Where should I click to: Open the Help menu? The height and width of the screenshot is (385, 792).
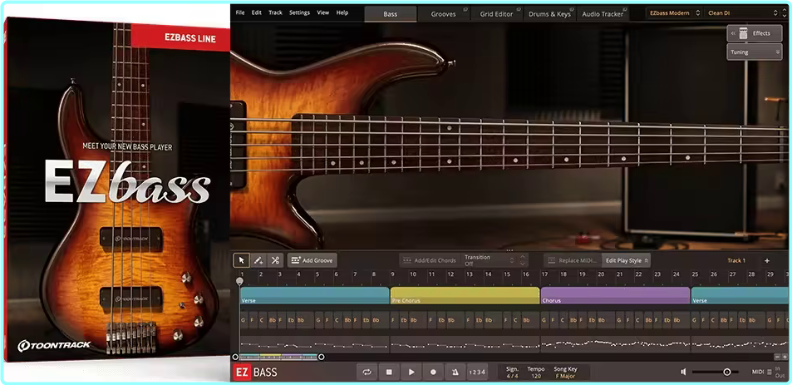[342, 13]
